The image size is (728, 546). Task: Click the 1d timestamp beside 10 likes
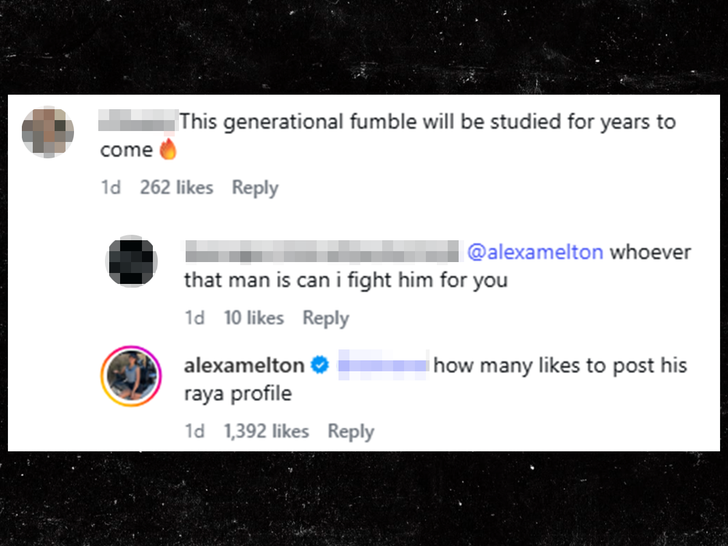point(195,318)
